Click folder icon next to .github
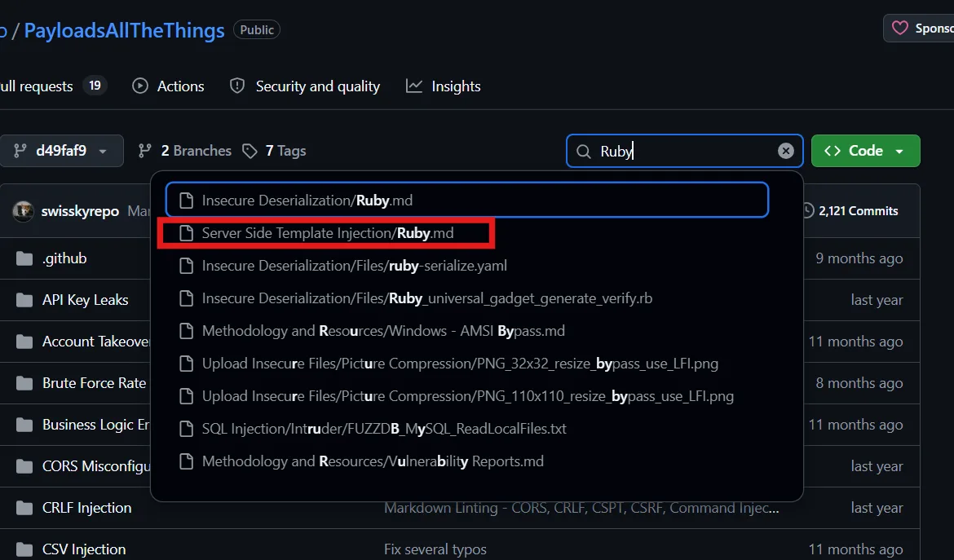This screenshot has width=954, height=560. pyautogui.click(x=24, y=259)
